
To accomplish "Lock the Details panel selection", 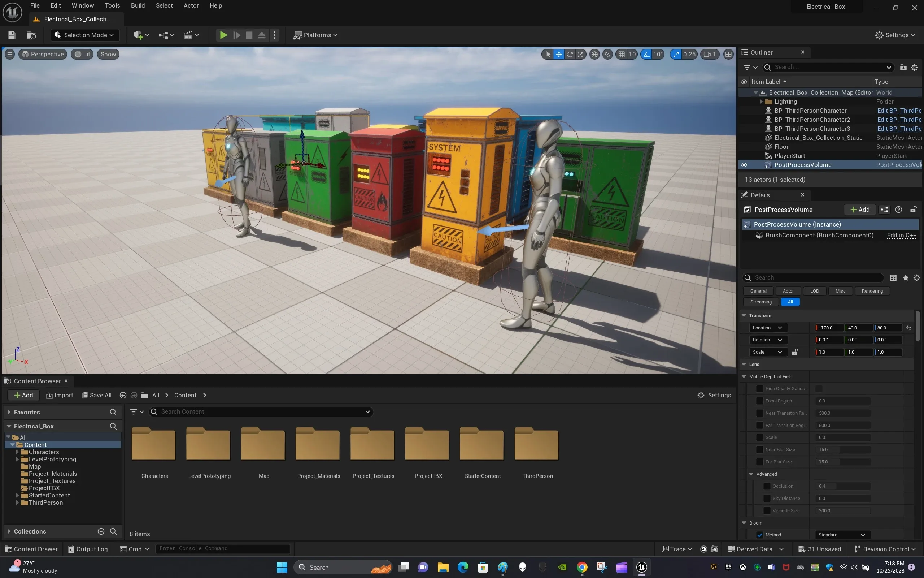I will click(x=913, y=210).
